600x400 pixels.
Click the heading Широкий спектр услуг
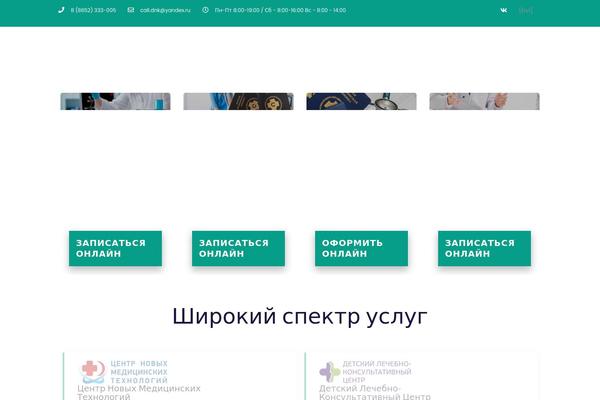[x=300, y=317]
